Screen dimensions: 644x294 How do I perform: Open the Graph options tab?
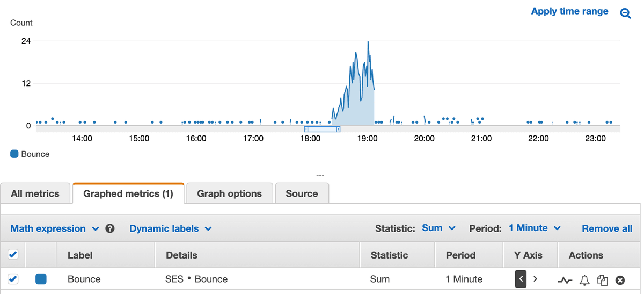229,193
